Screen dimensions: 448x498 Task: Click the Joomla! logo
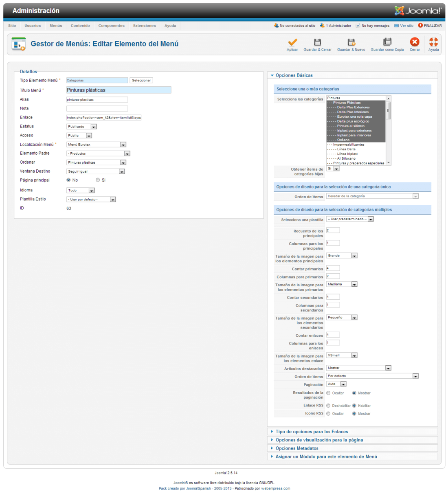[x=418, y=11]
